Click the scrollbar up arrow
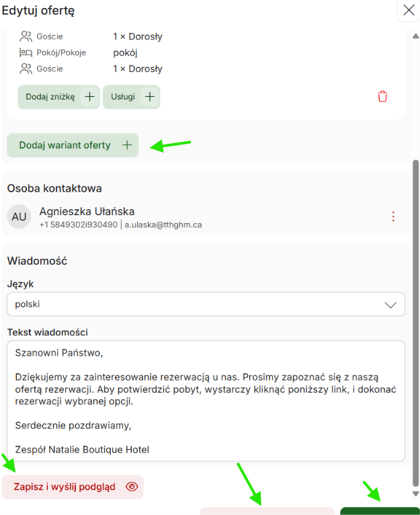Screen dimensions: 420x515 coord(416,36)
